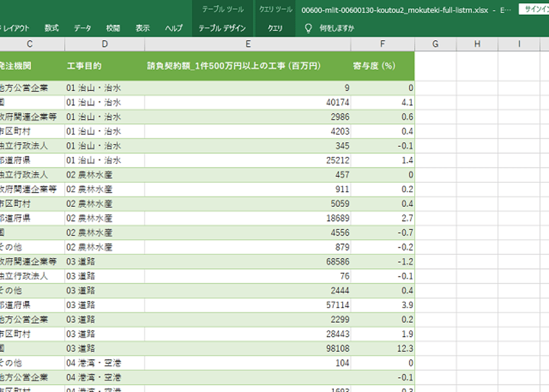Click the 何をしますか search box
Screen dimensions: 549x392
pos(336,28)
